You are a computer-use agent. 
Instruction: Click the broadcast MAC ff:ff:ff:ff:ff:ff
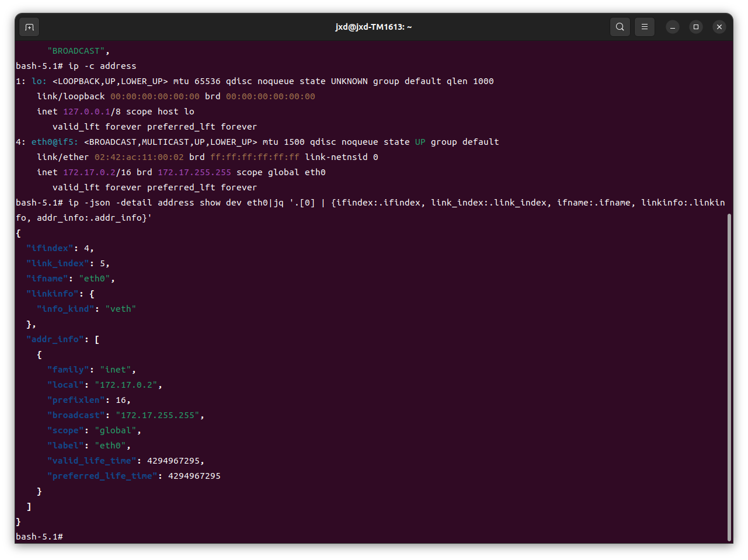pos(255,157)
